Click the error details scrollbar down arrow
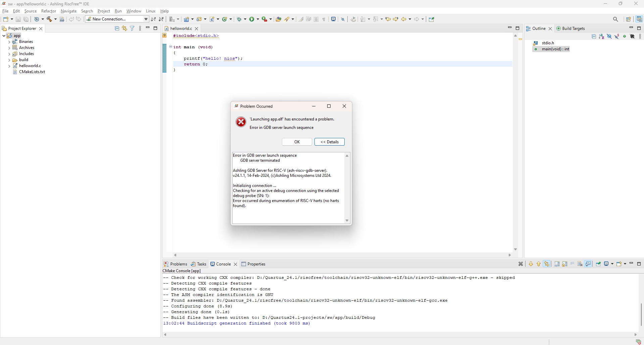This screenshot has width=644, height=345. [347, 220]
